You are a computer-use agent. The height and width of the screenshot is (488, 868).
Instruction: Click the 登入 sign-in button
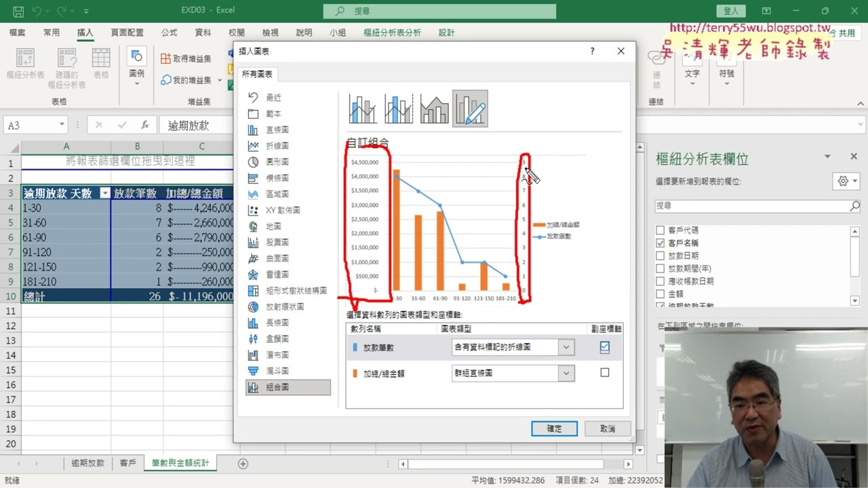(731, 11)
